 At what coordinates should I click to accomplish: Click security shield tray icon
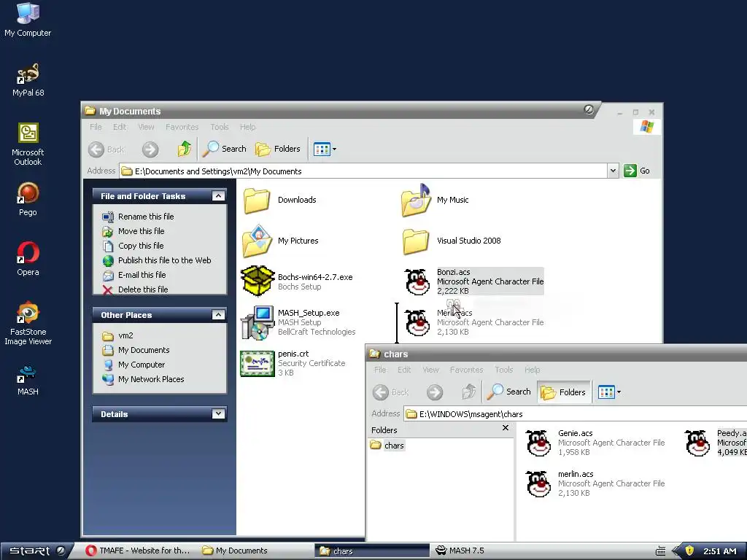[x=689, y=551]
